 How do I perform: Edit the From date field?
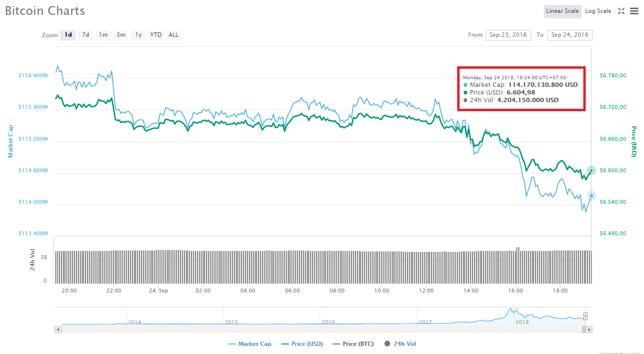click(x=508, y=35)
